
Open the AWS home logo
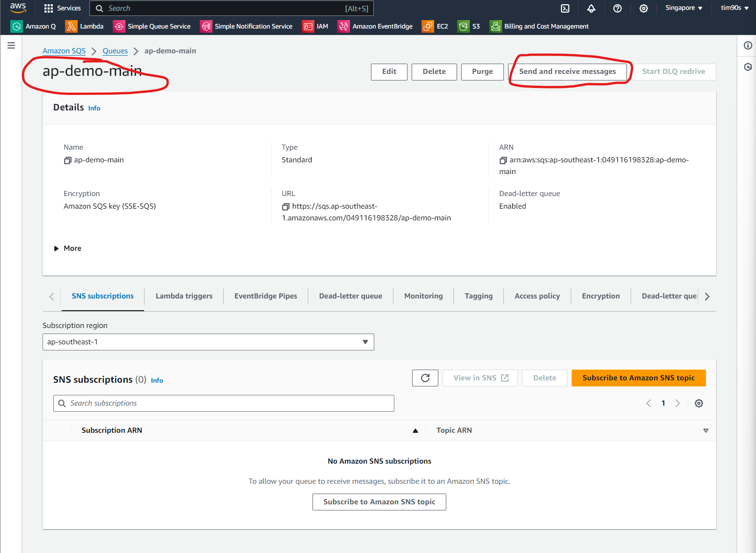(x=18, y=8)
